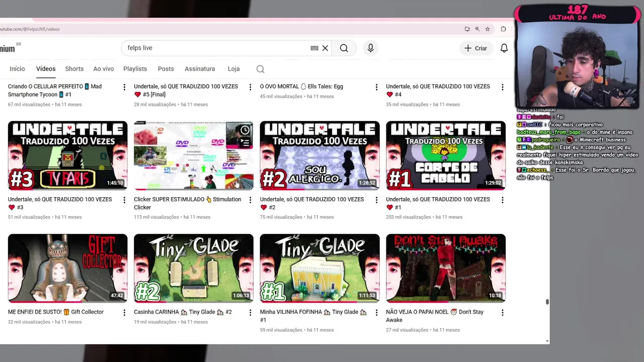Open more options for Gift Collector video
This screenshot has height=362, width=644.
pos(124,313)
